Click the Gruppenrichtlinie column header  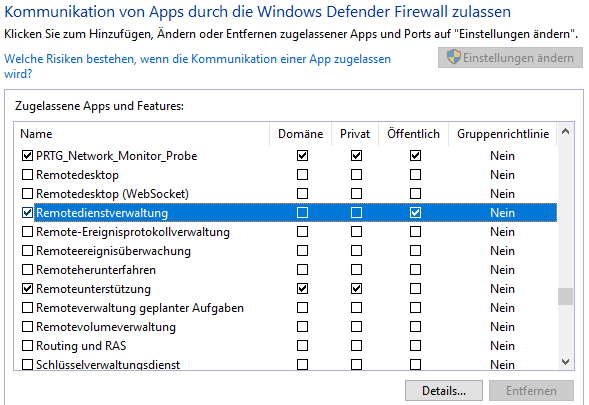click(x=503, y=134)
